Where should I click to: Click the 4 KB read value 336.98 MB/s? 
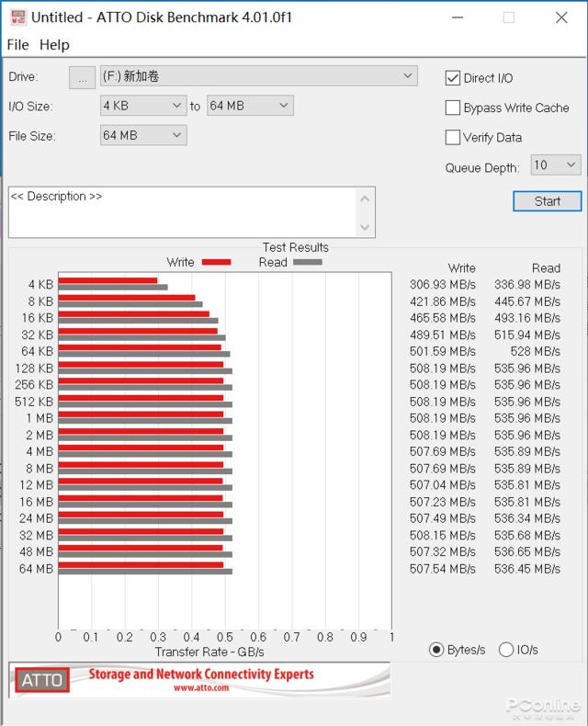point(527,284)
